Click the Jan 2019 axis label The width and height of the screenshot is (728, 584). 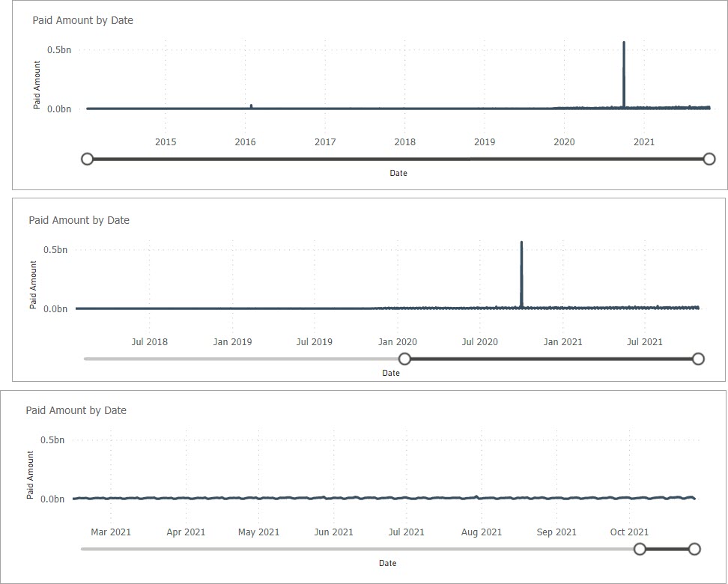(232, 342)
